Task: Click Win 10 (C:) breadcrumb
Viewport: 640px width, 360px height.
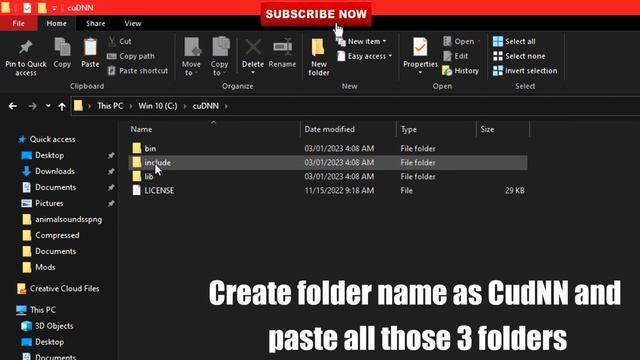Action: click(x=158, y=106)
